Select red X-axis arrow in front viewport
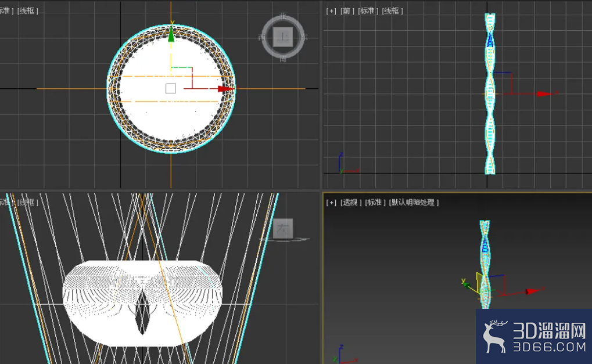 point(545,93)
